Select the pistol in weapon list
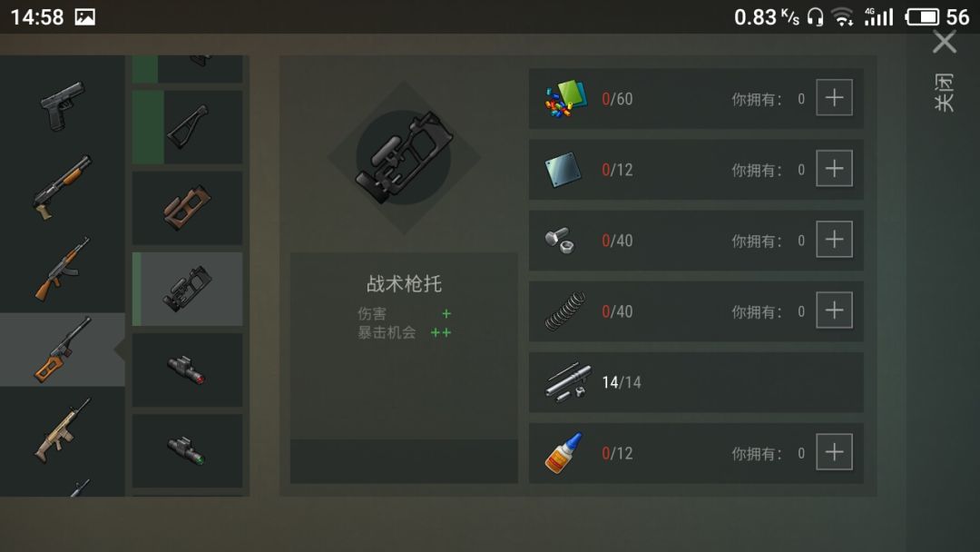This screenshot has height=552, width=980. click(x=63, y=105)
